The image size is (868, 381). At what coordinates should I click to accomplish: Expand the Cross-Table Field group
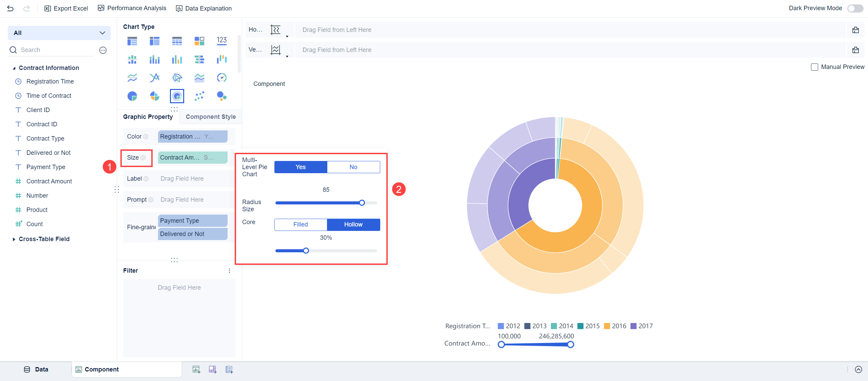tap(14, 239)
